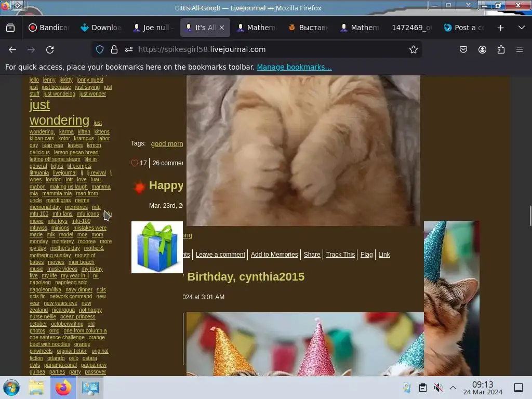Switch to the Выставк tab
The width and height of the screenshot is (532, 399).
(x=309, y=28)
